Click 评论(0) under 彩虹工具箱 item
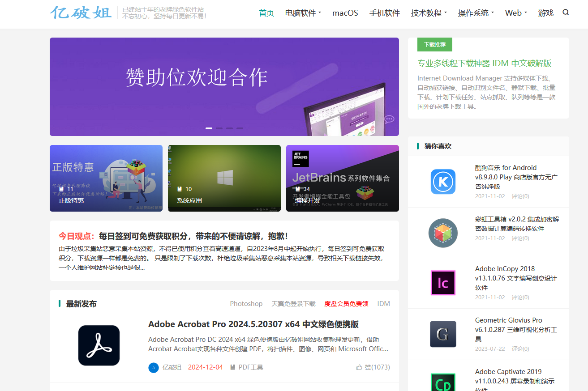The image size is (588, 391). tap(520, 238)
